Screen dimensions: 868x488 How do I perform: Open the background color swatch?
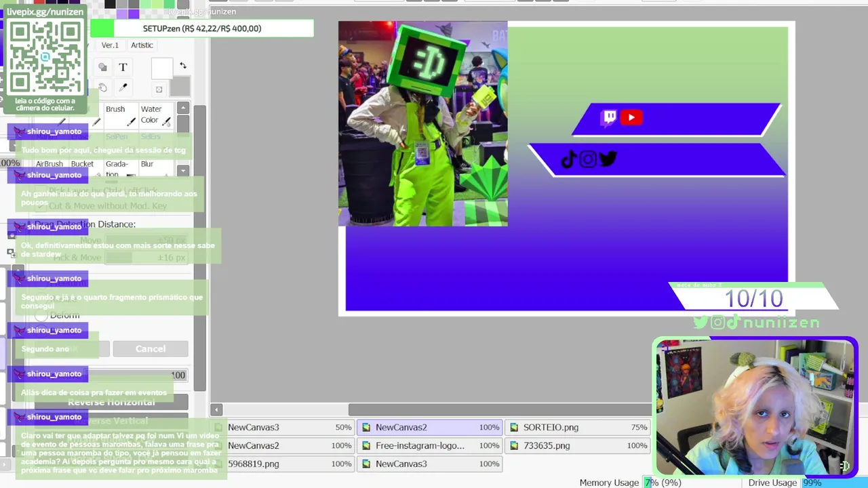(x=180, y=86)
